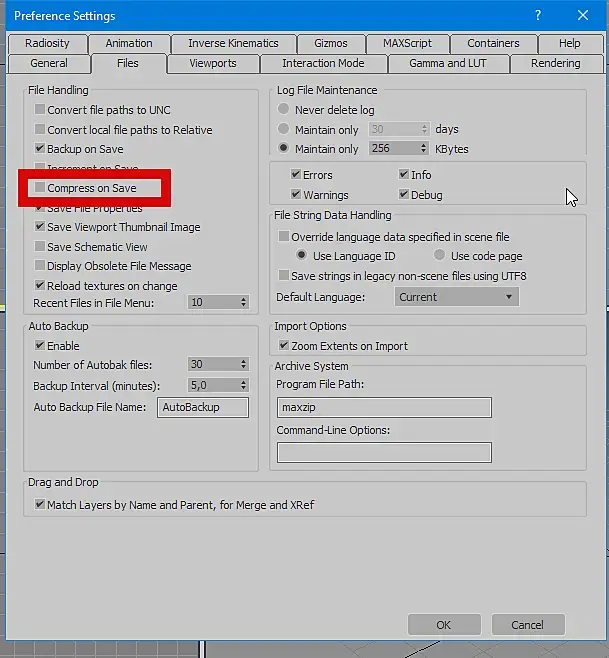Image resolution: width=609 pixels, height=658 pixels.
Task: Adjust the days spinner arrows
Action: pos(424,129)
